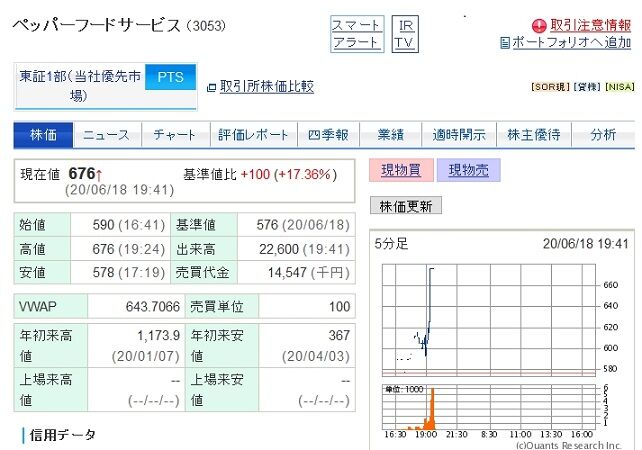Switch to the 業績 tab
This screenshot has height=450, width=642.
click(391, 135)
